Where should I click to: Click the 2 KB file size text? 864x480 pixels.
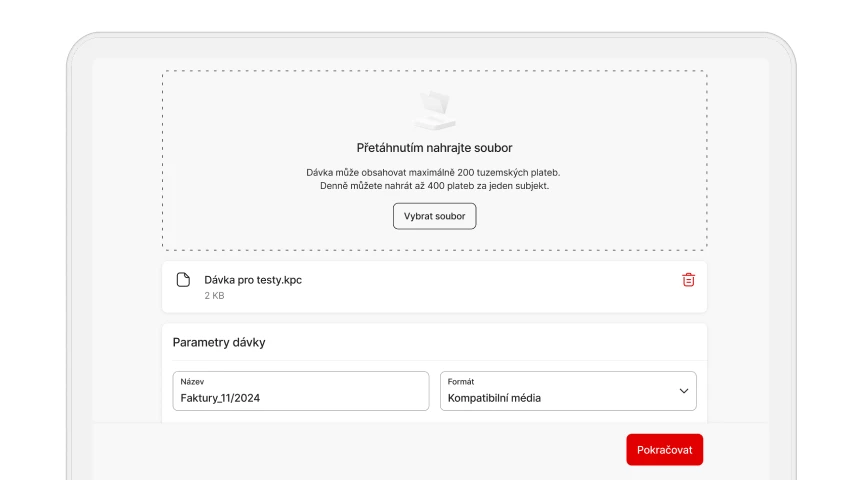(x=214, y=296)
